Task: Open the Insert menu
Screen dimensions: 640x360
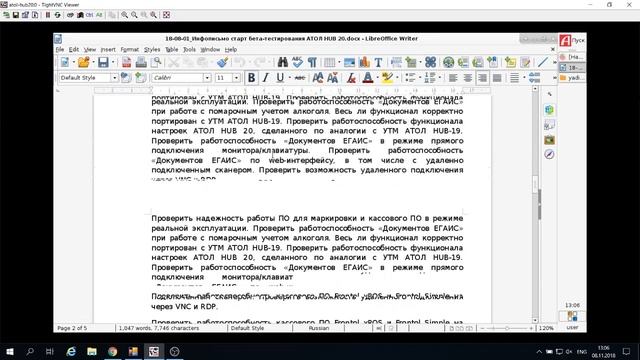Action: pyautogui.click(x=108, y=49)
